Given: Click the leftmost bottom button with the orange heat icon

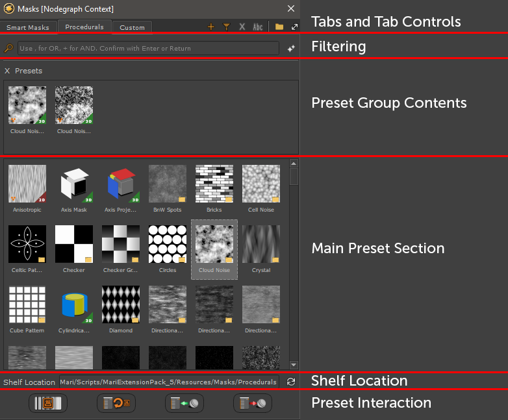Looking at the screenshot, I should point(48,403).
